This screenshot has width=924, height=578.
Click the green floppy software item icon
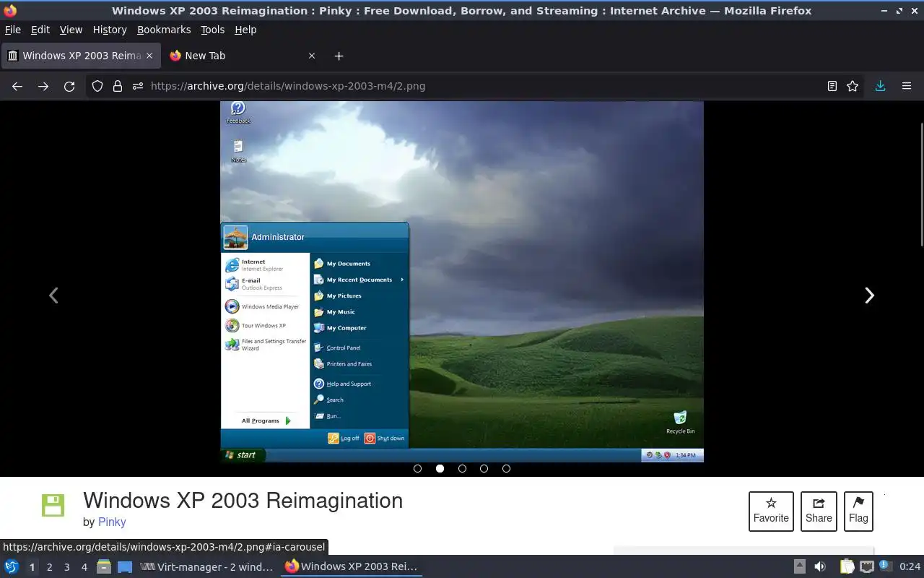[x=53, y=505]
